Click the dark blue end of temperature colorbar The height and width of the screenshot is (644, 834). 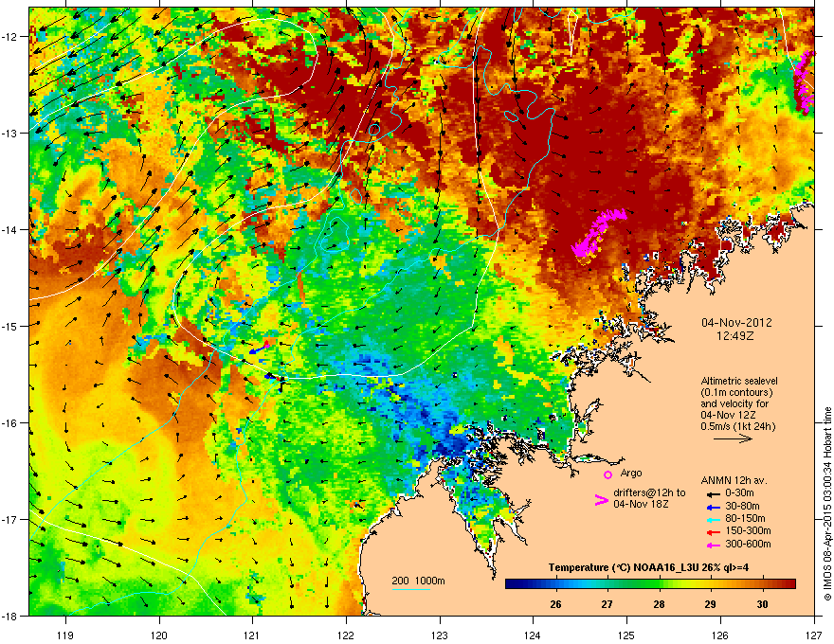pyautogui.click(x=514, y=584)
